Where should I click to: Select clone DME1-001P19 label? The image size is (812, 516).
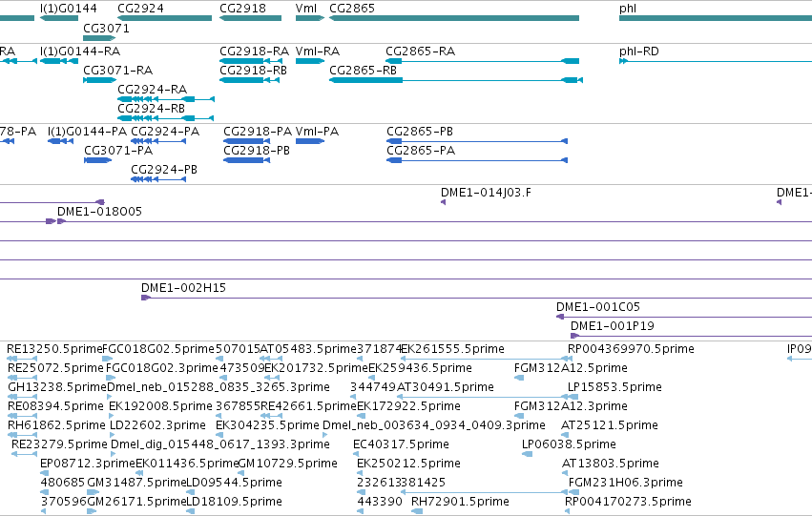point(613,326)
